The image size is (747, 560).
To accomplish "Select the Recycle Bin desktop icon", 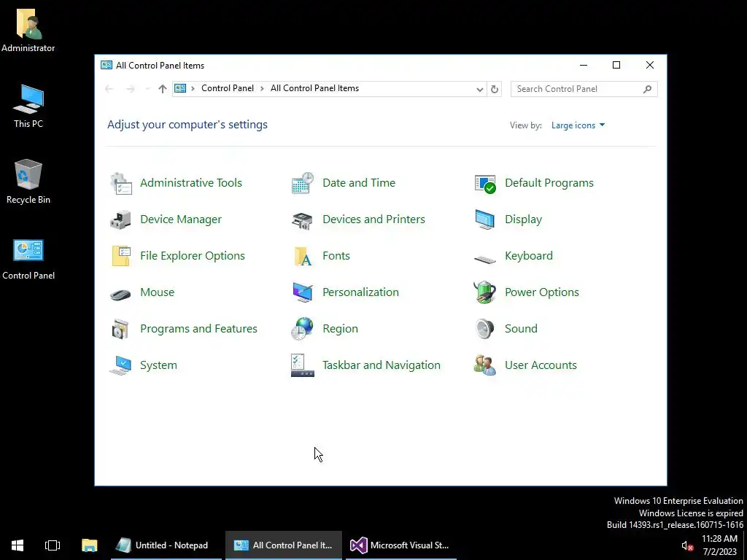I will coord(28,182).
